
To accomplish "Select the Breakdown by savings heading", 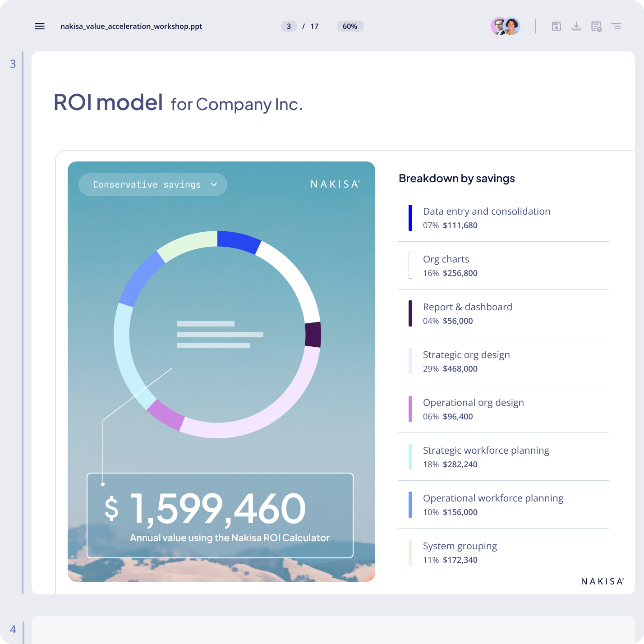I will coord(456,179).
